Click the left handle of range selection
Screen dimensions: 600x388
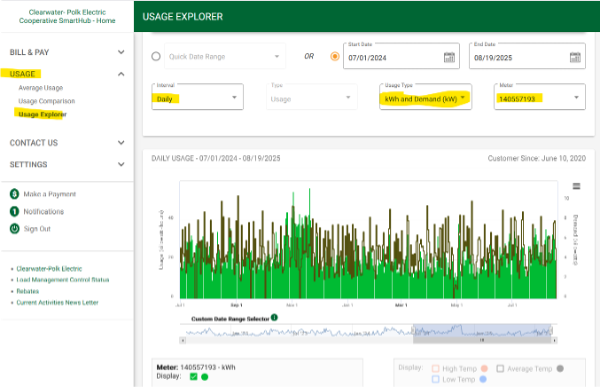click(413, 330)
